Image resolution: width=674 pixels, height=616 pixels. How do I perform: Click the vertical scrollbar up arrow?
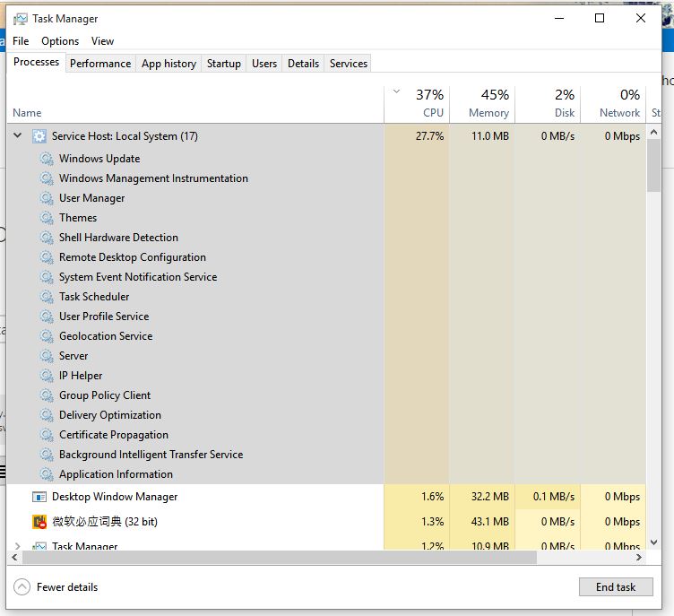click(x=653, y=132)
